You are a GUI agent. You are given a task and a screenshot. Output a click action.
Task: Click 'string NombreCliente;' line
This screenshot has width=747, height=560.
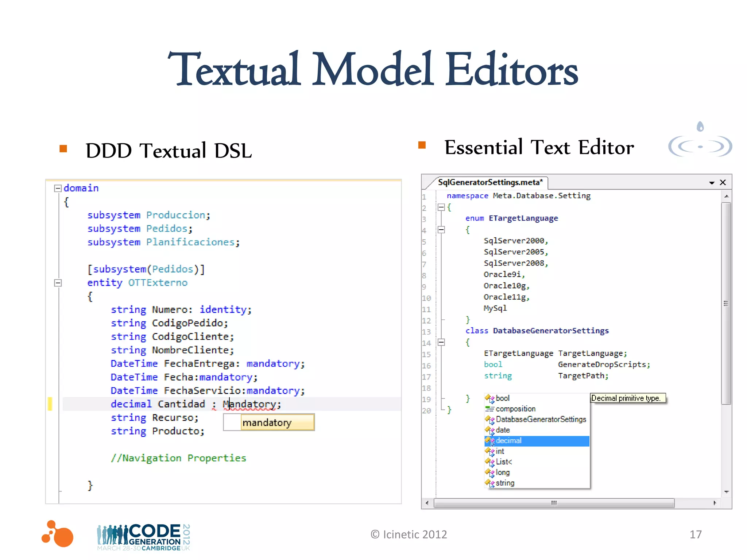[173, 350]
